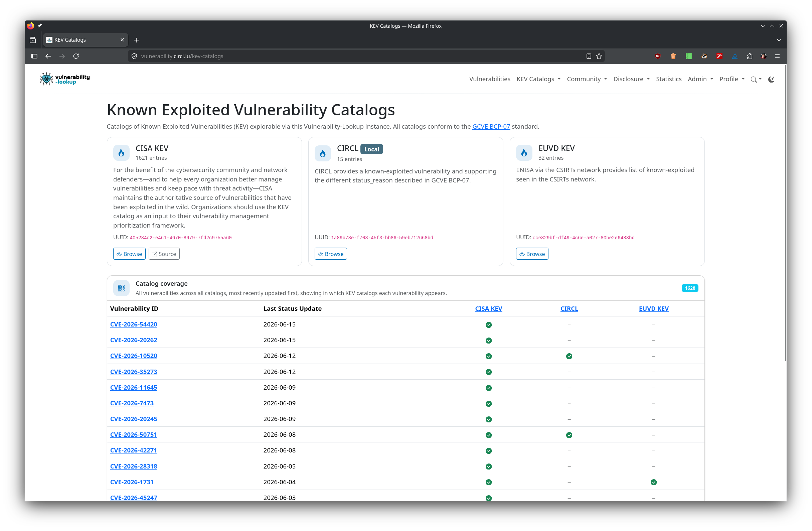Click the EUVD KEV column header link
Image resolution: width=812 pixels, height=531 pixels.
[653, 308]
